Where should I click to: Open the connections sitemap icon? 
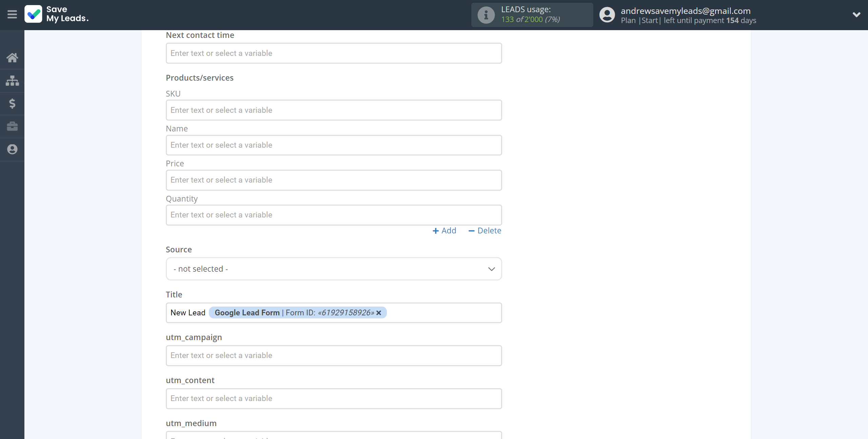pos(12,81)
